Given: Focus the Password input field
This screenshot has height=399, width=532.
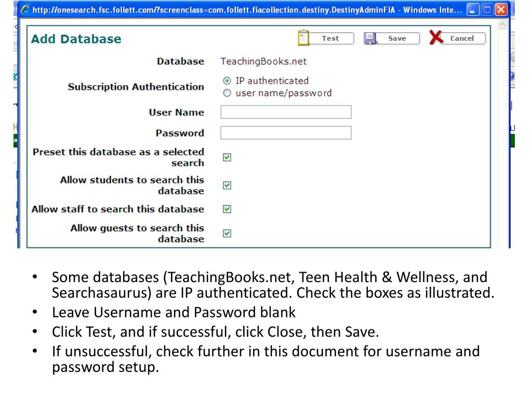Looking at the screenshot, I should (x=286, y=132).
